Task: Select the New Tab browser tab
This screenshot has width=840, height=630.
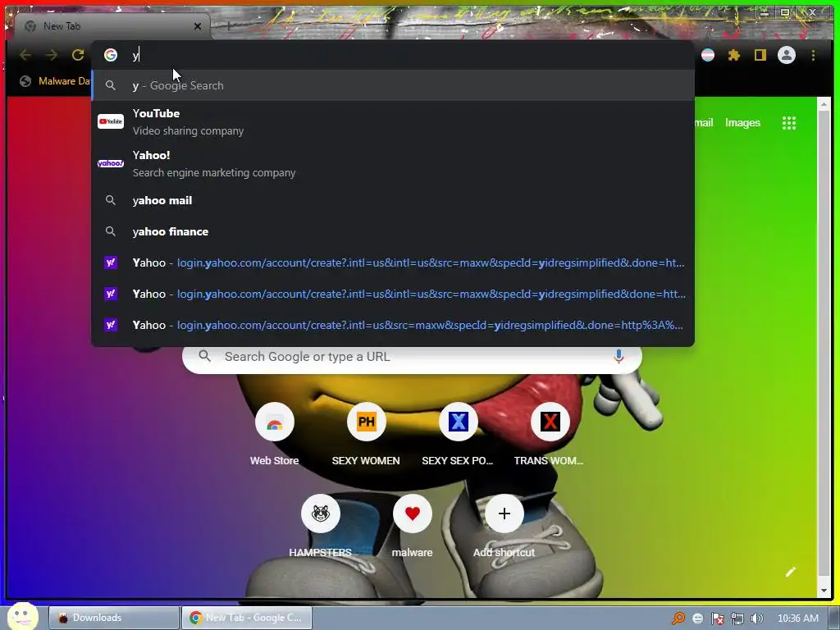Action: pos(112,26)
